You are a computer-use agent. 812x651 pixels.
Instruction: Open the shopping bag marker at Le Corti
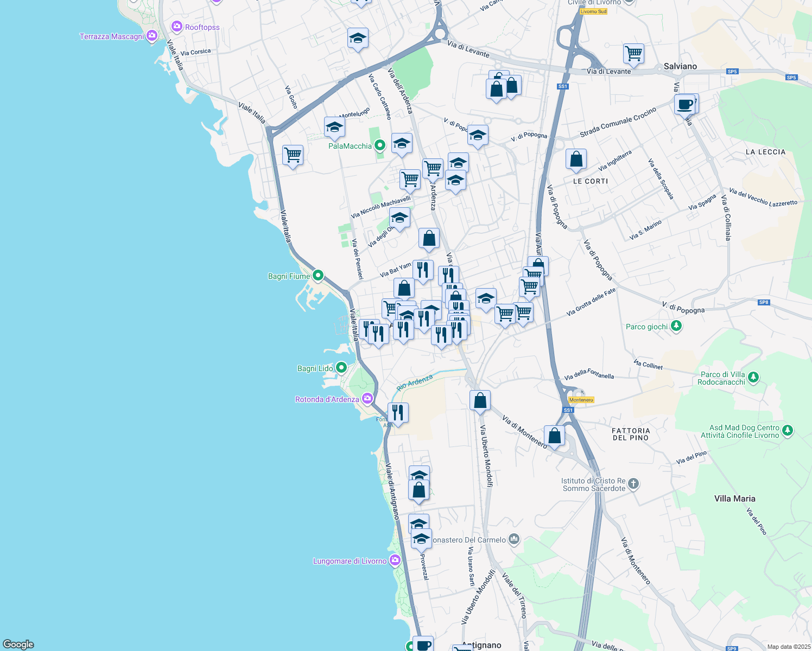coord(576,159)
